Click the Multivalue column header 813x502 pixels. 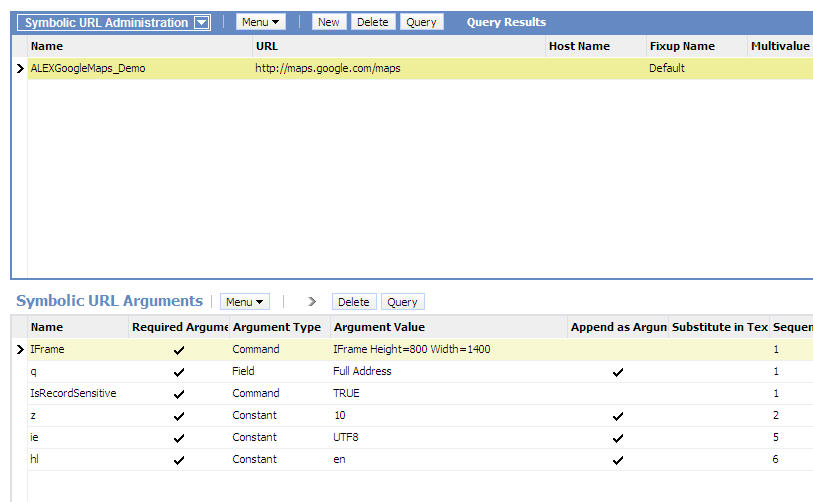780,46
